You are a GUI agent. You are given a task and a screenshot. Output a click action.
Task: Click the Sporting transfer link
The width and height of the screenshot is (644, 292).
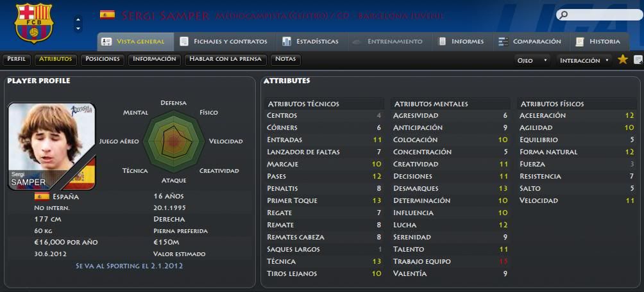coord(130,266)
